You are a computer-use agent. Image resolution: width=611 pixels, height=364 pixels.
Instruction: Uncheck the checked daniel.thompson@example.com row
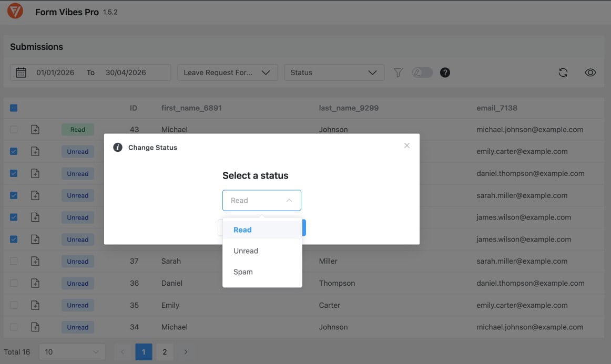[x=14, y=173]
